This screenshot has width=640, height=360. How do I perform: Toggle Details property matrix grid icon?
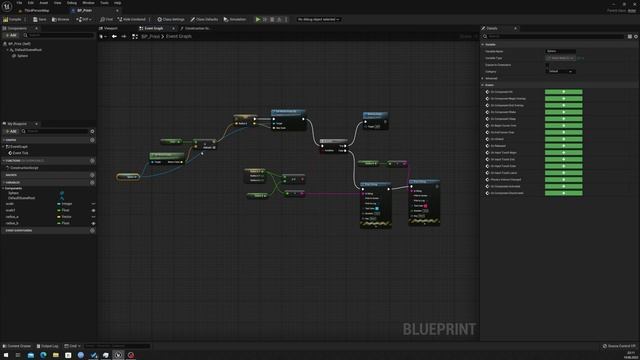[630, 36]
